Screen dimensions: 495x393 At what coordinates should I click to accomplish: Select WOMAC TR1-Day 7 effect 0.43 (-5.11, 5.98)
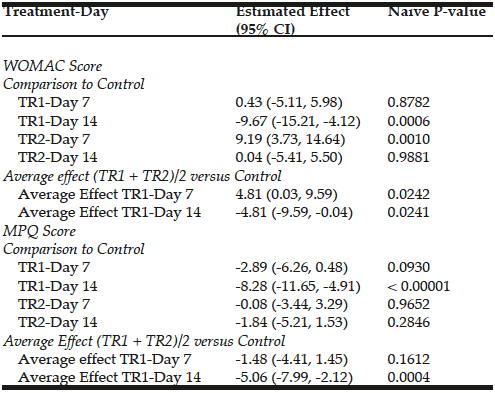click(289, 102)
